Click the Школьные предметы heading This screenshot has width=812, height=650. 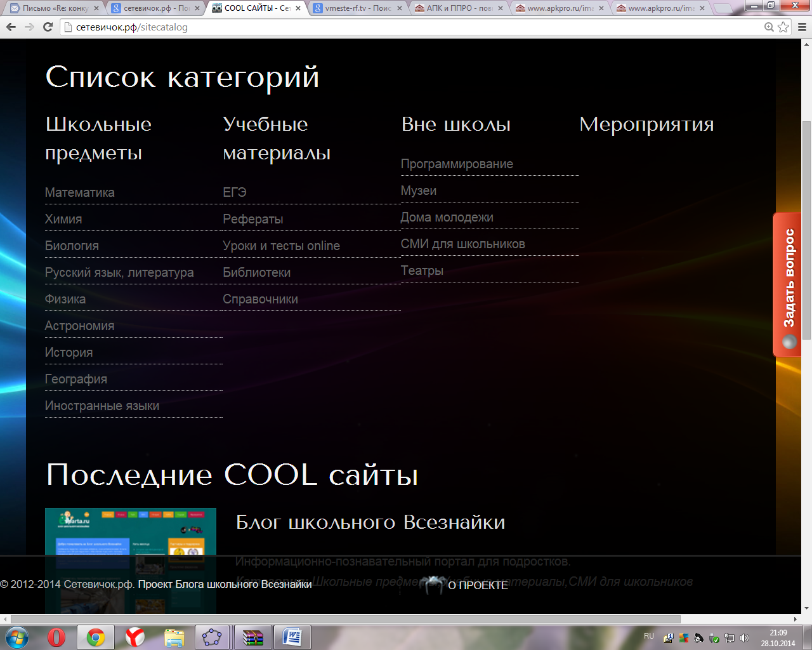[x=98, y=138]
